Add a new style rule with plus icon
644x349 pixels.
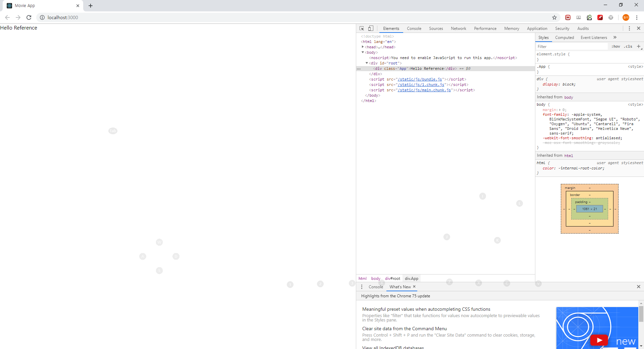click(x=639, y=46)
